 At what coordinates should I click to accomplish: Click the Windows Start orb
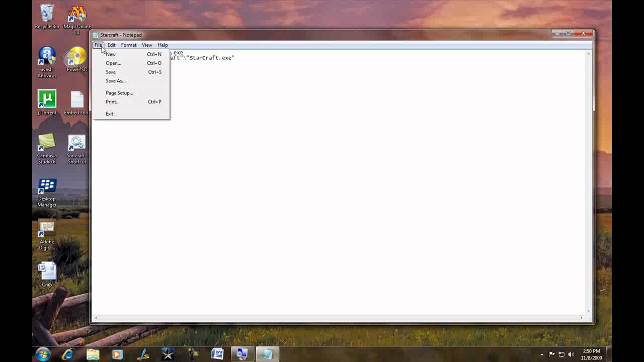(x=43, y=354)
